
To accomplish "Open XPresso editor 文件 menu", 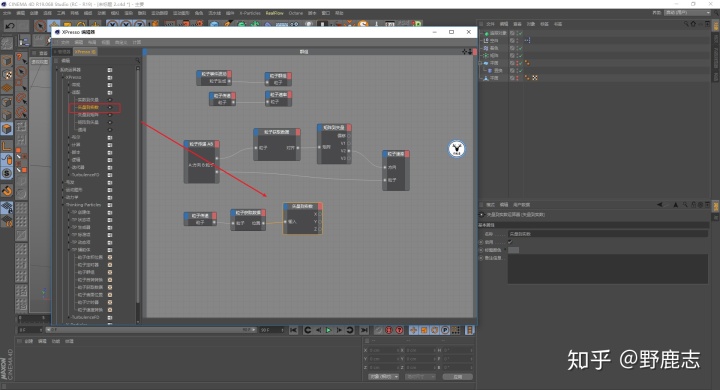I will click(65, 42).
